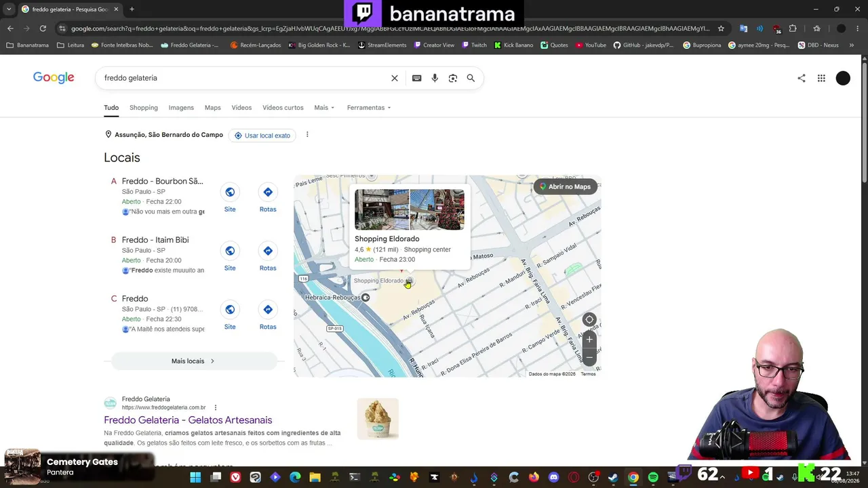Screen dimensions: 868x488
Task: Select the Freddo - Itaim Bibi listing title
Action: tap(155, 240)
